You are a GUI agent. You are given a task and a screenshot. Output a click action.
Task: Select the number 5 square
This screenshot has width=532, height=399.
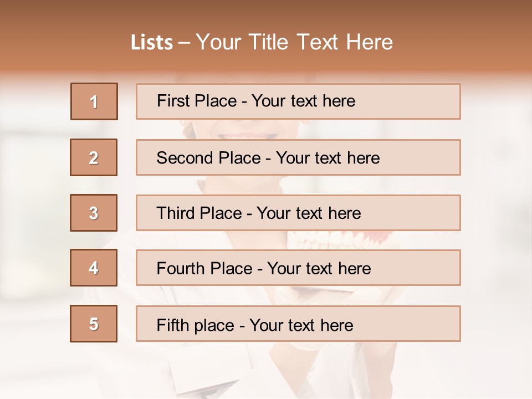point(94,324)
